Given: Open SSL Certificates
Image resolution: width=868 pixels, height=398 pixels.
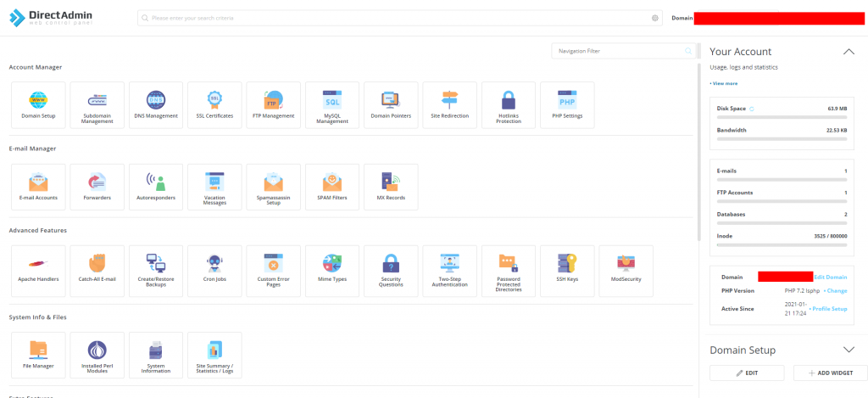Looking at the screenshot, I should [214, 105].
